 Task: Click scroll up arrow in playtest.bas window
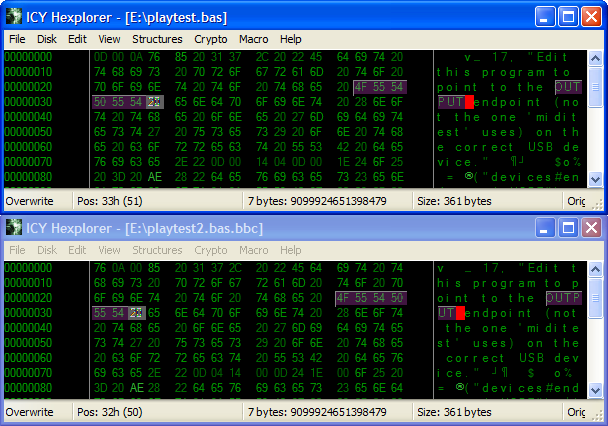click(595, 59)
